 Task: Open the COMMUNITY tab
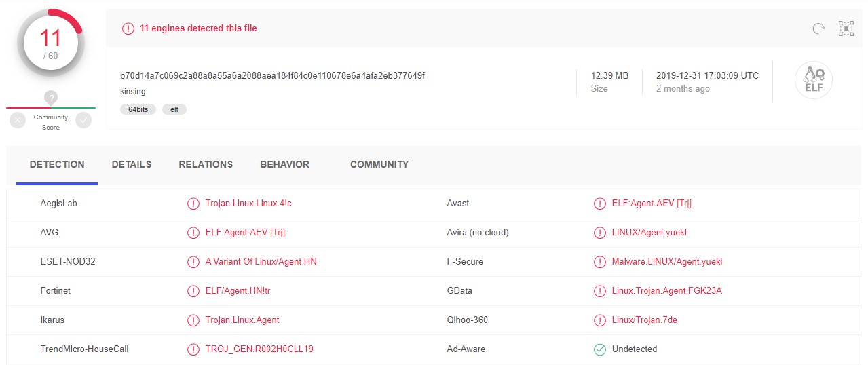click(x=379, y=165)
